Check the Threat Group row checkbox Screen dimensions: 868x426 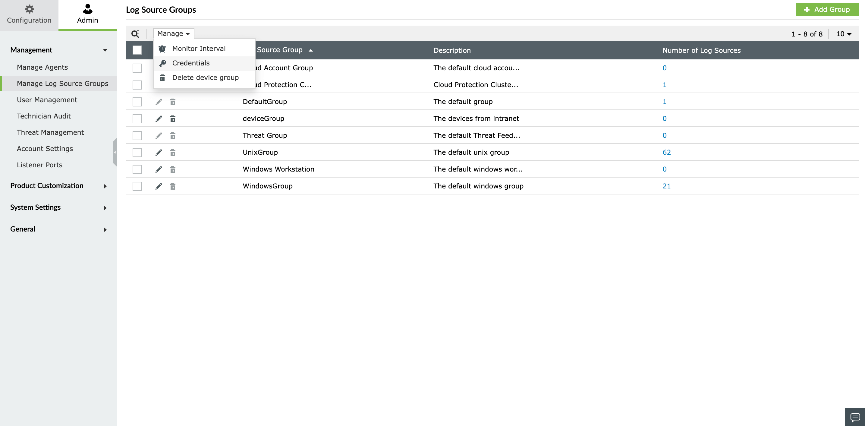(137, 135)
